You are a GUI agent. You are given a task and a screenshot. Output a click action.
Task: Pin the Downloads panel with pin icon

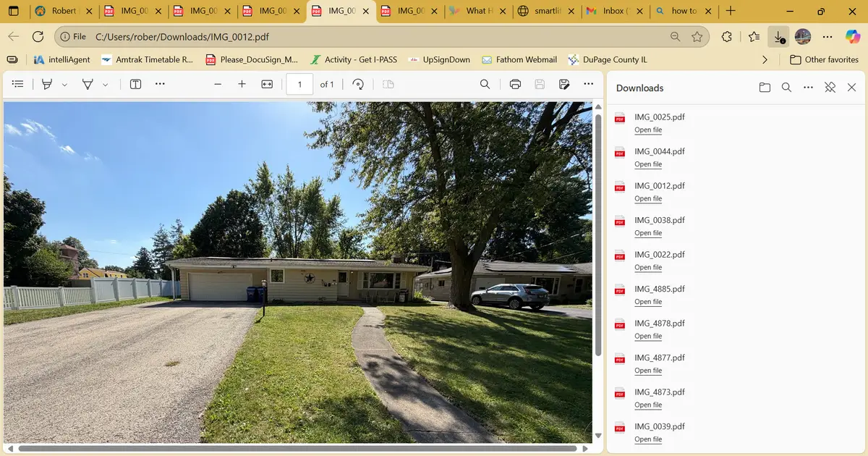pos(830,88)
